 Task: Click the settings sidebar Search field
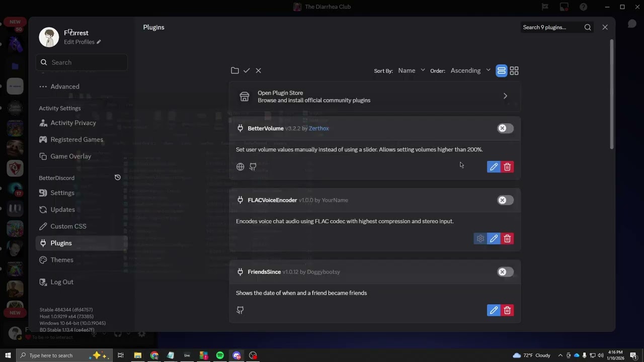tap(82, 62)
